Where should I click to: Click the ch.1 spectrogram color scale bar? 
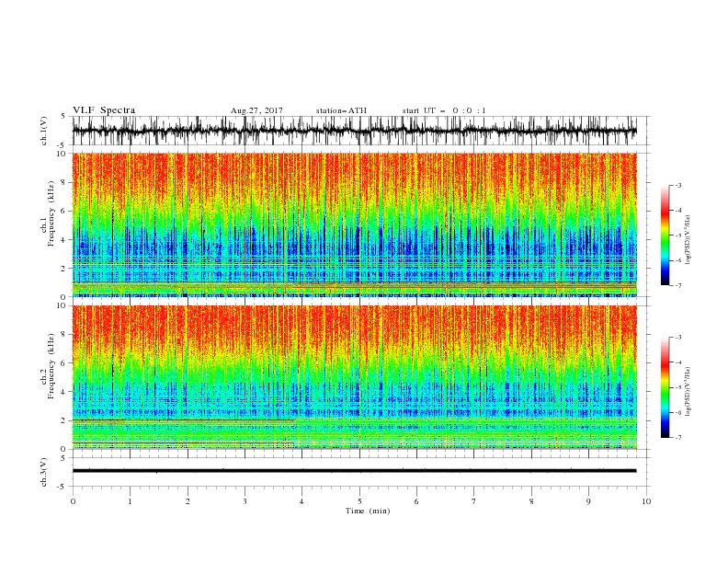(665, 236)
